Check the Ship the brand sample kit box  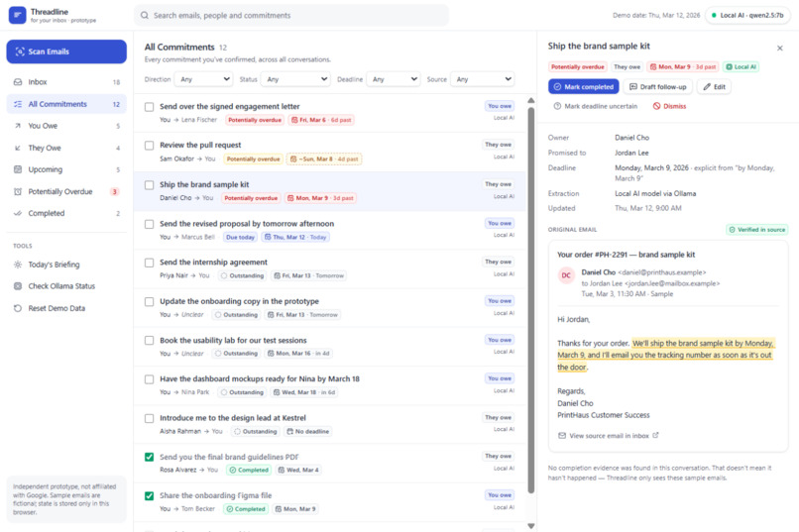[x=150, y=185]
